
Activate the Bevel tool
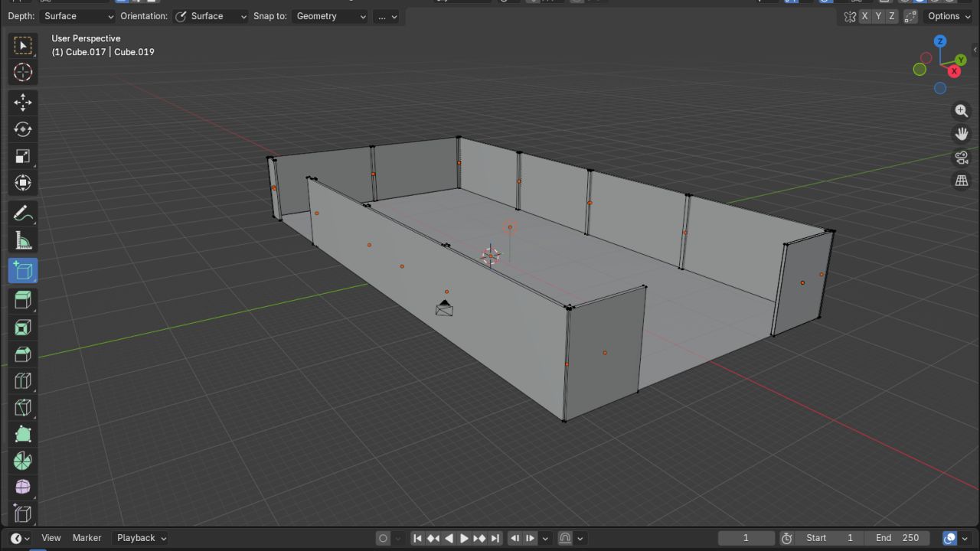(x=23, y=354)
